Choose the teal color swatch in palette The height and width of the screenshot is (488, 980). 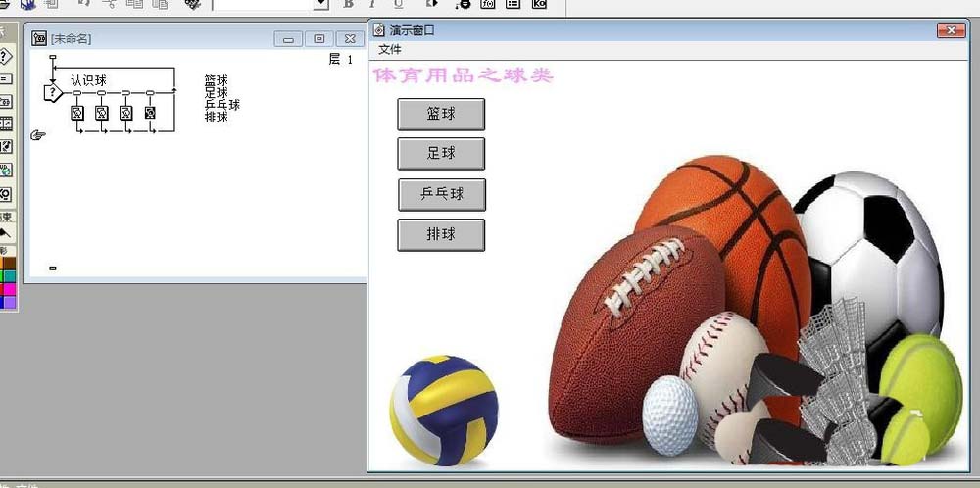tap(10, 276)
